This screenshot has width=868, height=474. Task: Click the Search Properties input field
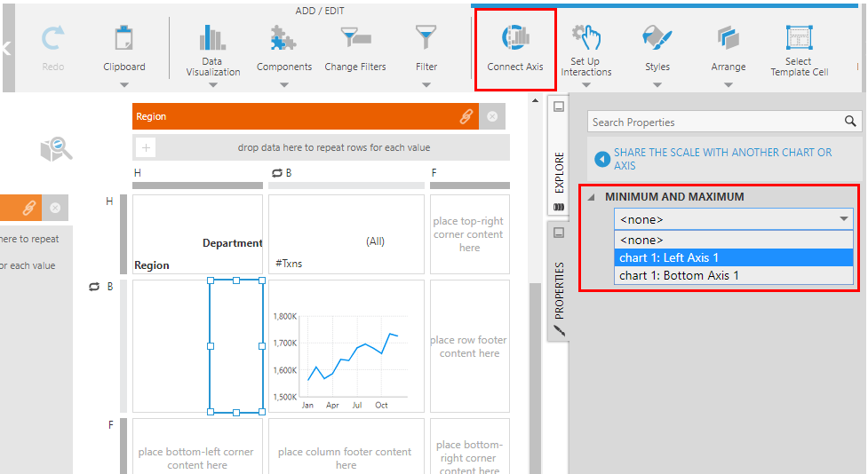pos(715,122)
